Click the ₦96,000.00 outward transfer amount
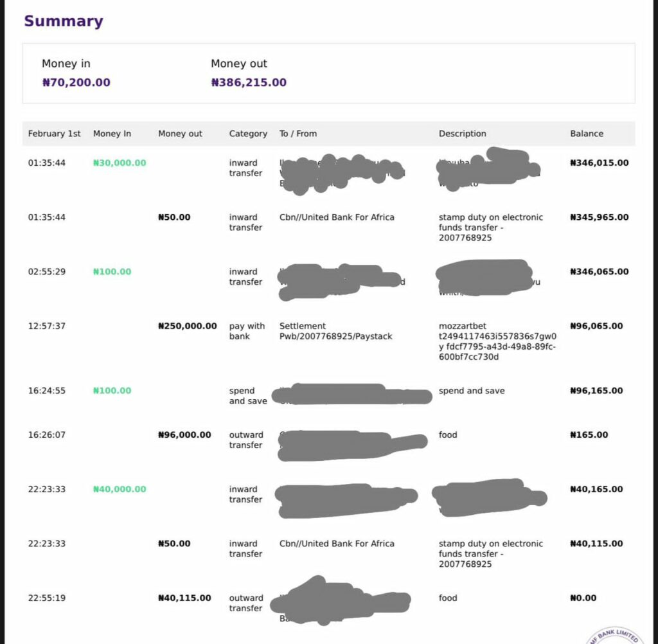Screen dimensions: 658x644 click(184, 435)
